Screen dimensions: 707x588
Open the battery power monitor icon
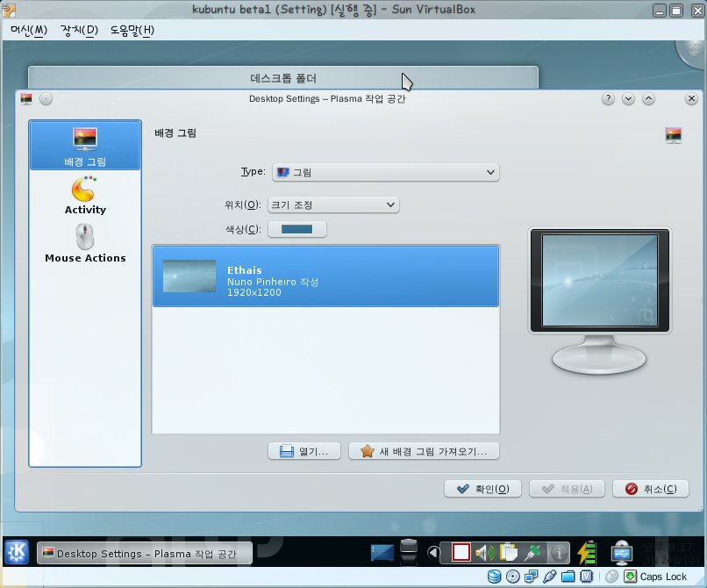pyautogui.click(x=588, y=552)
